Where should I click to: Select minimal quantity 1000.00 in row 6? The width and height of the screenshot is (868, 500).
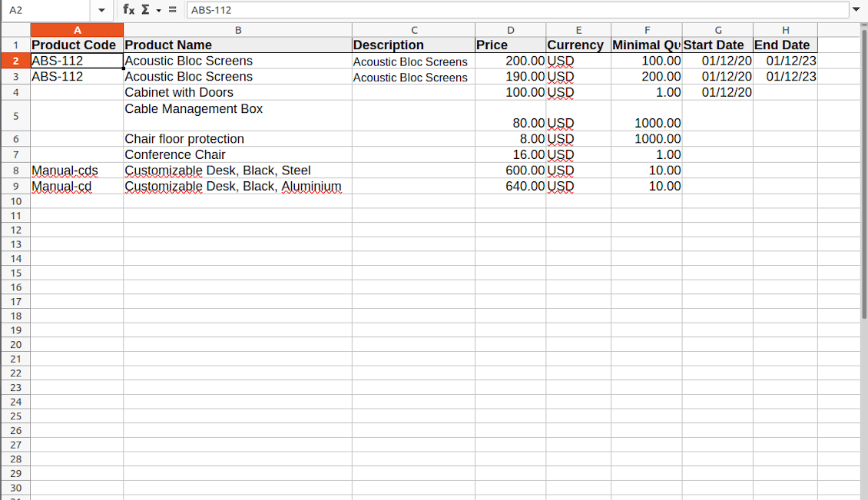tap(647, 139)
